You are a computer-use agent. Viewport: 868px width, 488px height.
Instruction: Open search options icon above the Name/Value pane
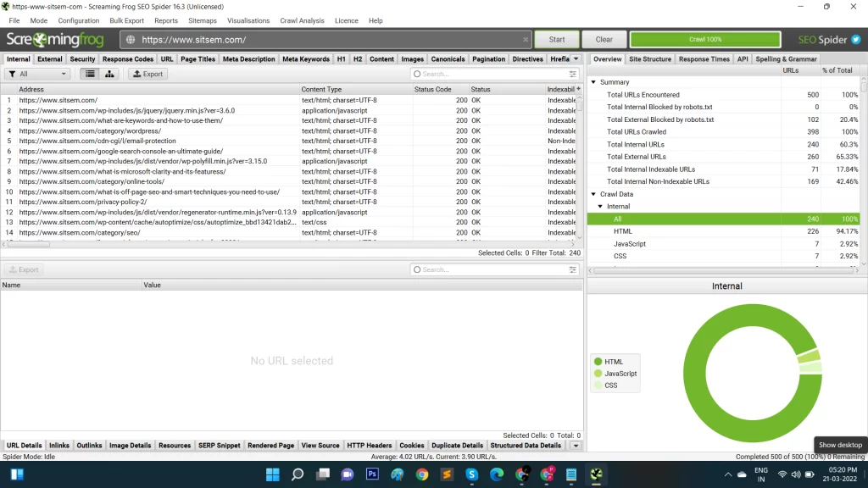point(572,269)
